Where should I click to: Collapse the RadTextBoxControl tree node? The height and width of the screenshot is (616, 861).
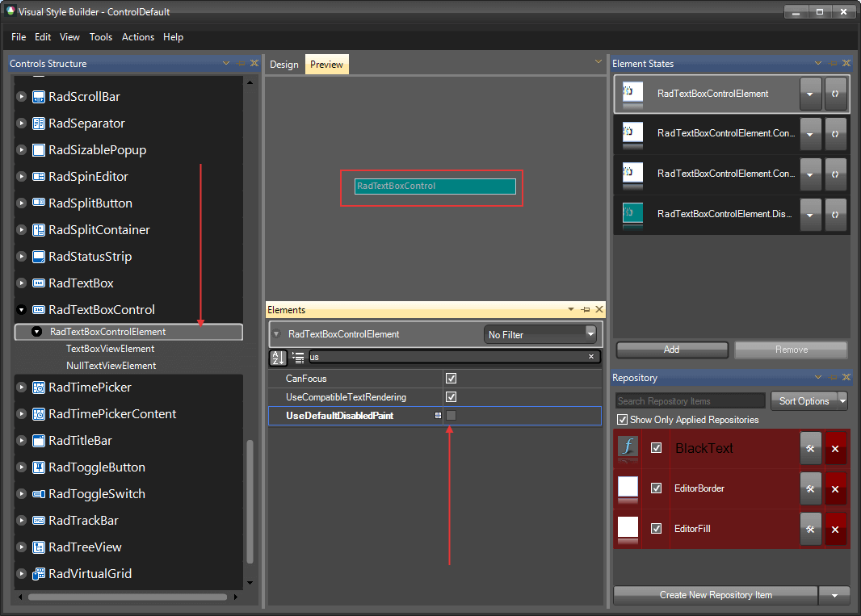click(19, 309)
